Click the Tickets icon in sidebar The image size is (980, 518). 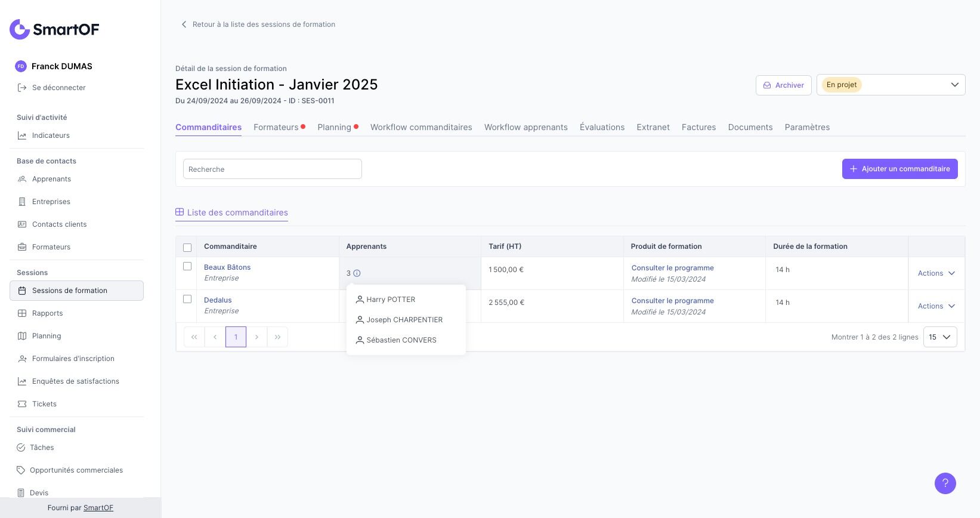(x=22, y=404)
